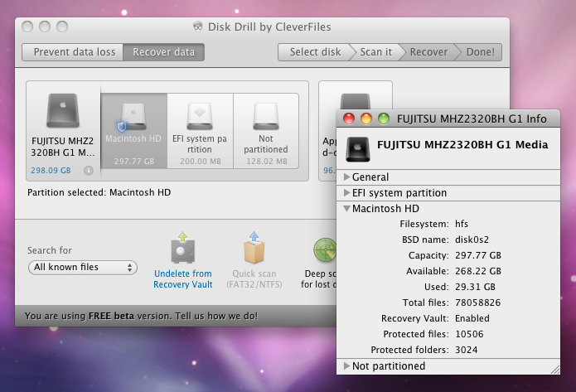
Task: Click the FREE beta feedback bar
Action: tap(141, 316)
